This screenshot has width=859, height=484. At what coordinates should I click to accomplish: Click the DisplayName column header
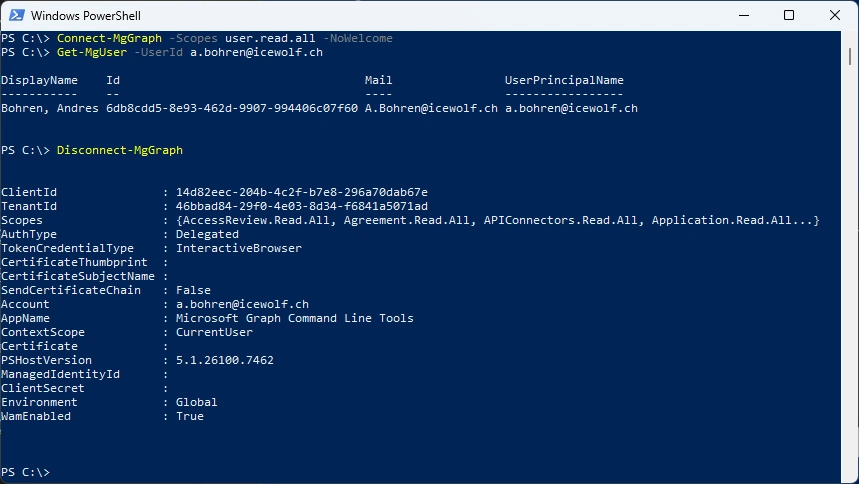(x=39, y=80)
